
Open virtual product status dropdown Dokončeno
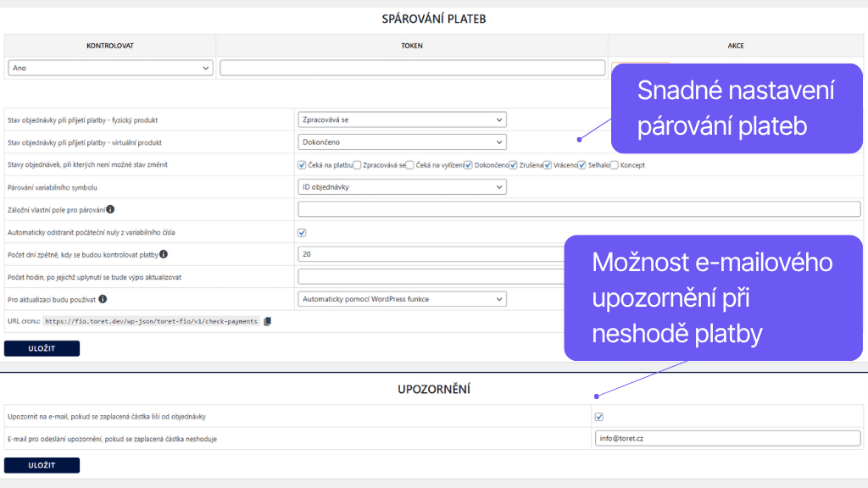[402, 142]
